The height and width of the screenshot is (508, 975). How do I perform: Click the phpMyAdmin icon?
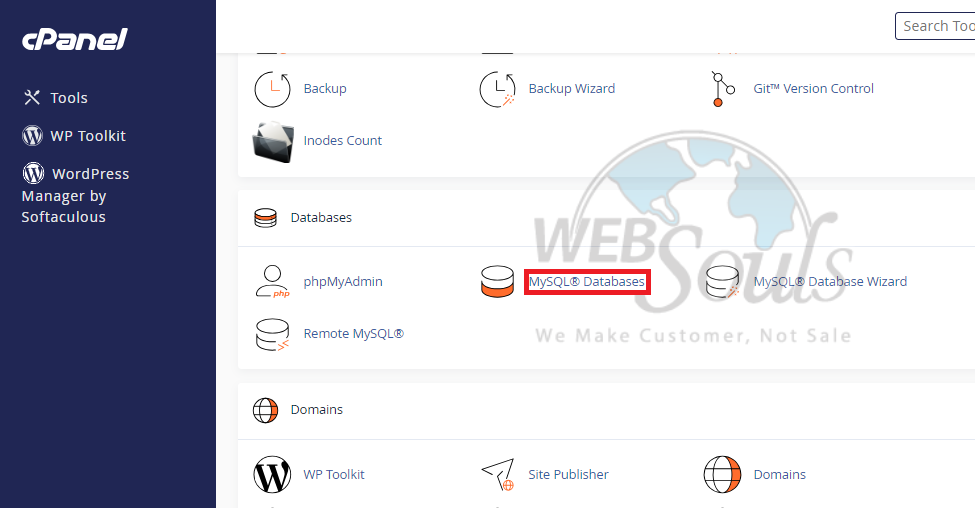pyautogui.click(x=272, y=282)
